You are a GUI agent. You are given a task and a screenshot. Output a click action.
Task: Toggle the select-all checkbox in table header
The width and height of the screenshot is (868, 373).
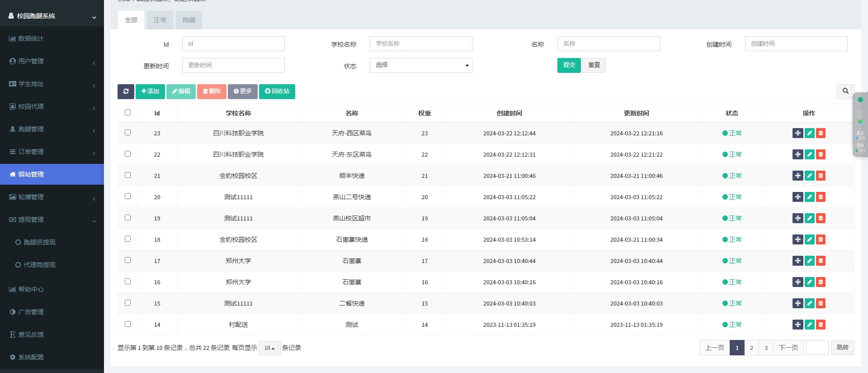pyautogui.click(x=127, y=113)
